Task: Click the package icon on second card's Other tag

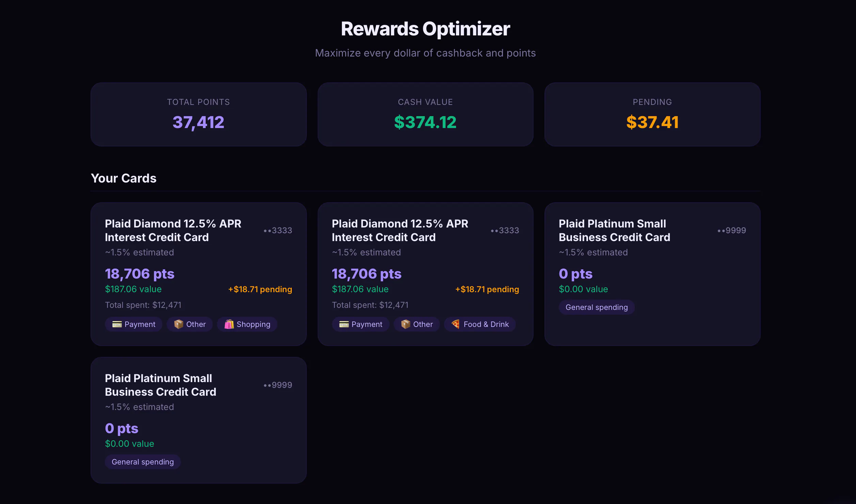Action: point(406,324)
